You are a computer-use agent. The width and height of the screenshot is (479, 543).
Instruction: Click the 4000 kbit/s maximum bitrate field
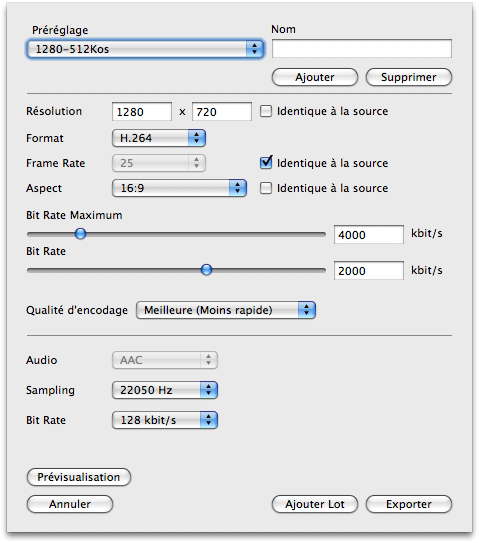click(369, 234)
